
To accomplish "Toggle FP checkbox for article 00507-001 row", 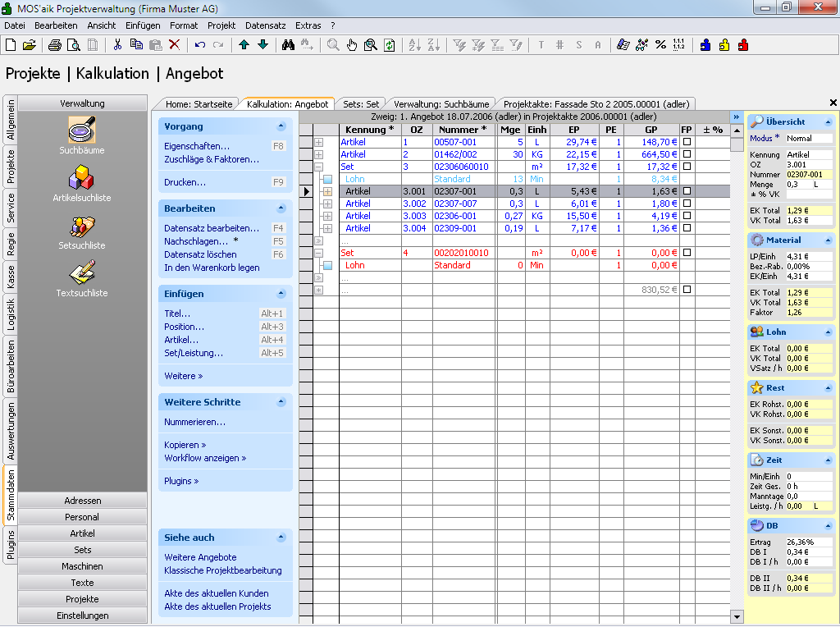I will (687, 142).
